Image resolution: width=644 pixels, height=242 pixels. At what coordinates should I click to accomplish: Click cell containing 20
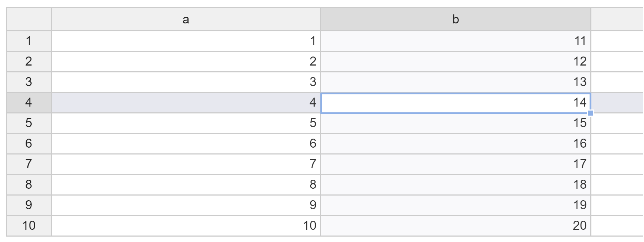click(x=456, y=226)
